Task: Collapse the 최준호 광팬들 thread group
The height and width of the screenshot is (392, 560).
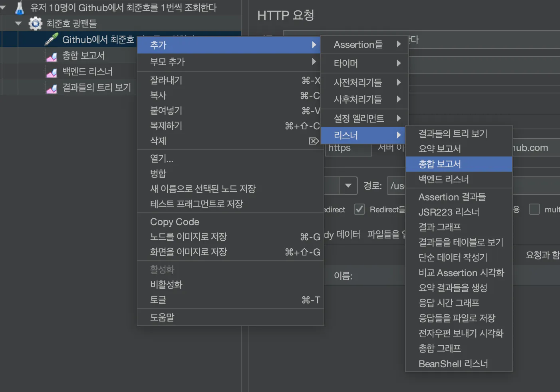Action: (18, 24)
